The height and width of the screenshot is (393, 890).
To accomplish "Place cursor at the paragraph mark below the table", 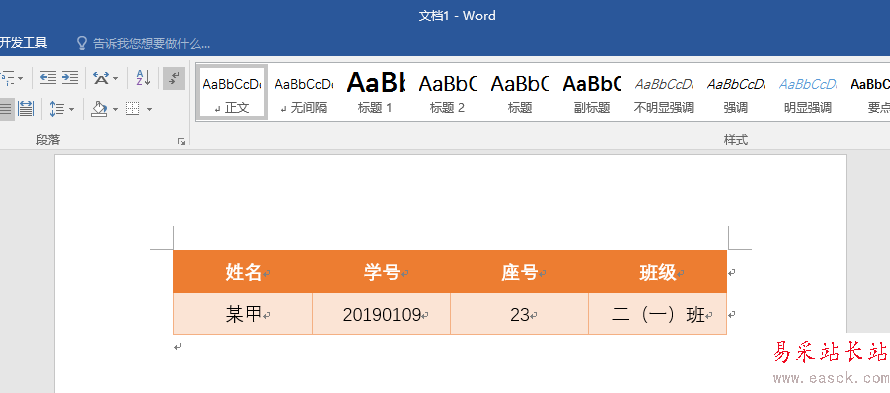I will (178, 346).
